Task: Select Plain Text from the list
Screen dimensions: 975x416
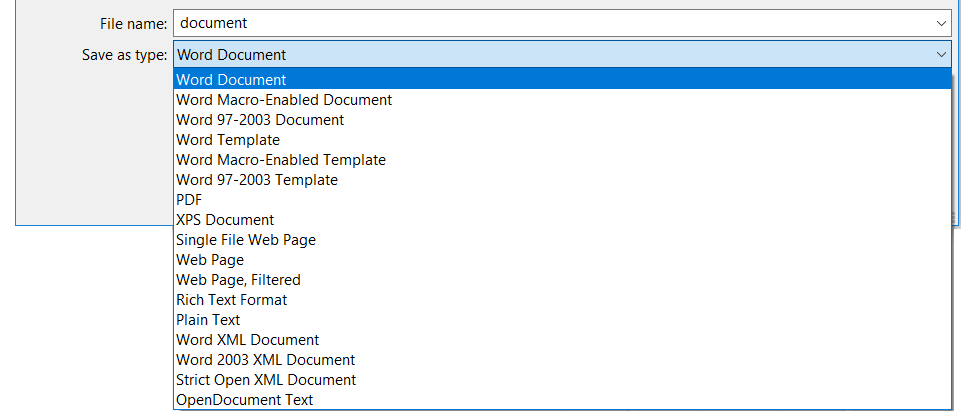Action: (562, 320)
